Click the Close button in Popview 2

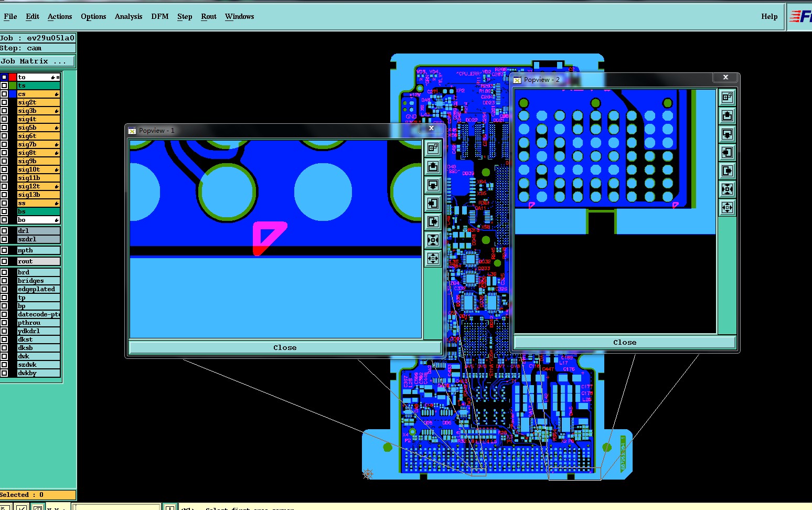(x=625, y=342)
